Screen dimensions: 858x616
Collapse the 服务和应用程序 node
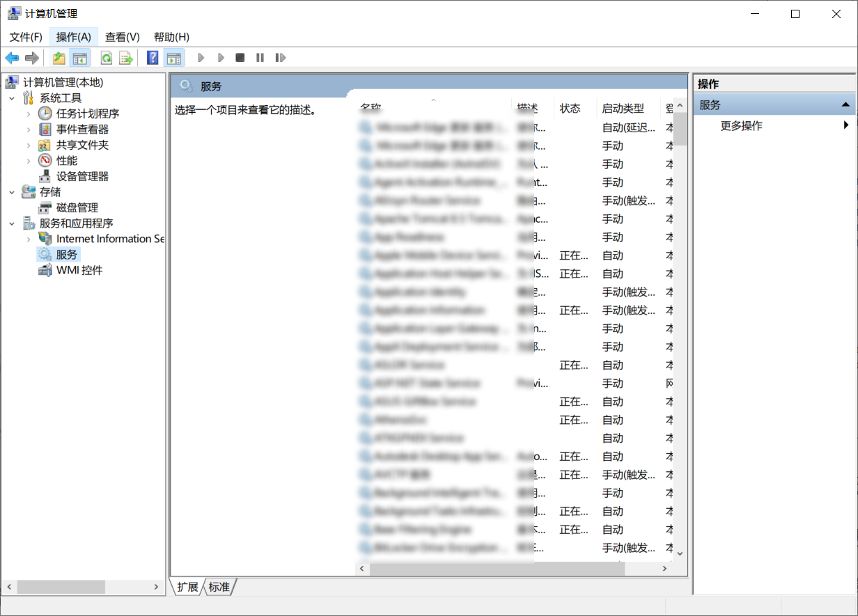click(x=12, y=223)
